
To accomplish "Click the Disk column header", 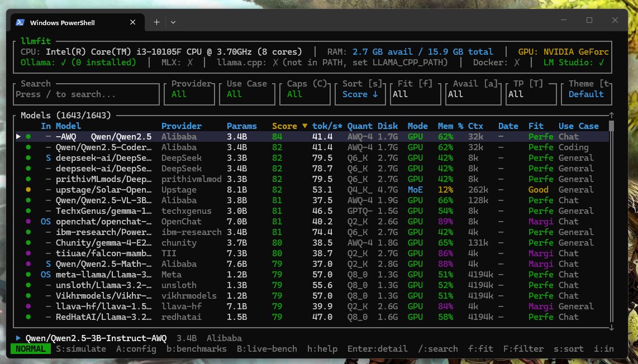I will click(x=387, y=126).
